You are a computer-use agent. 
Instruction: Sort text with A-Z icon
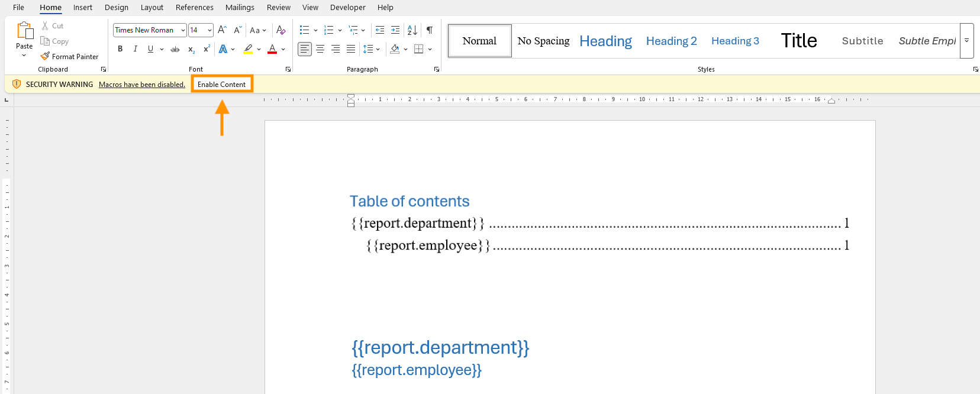pyautogui.click(x=412, y=30)
